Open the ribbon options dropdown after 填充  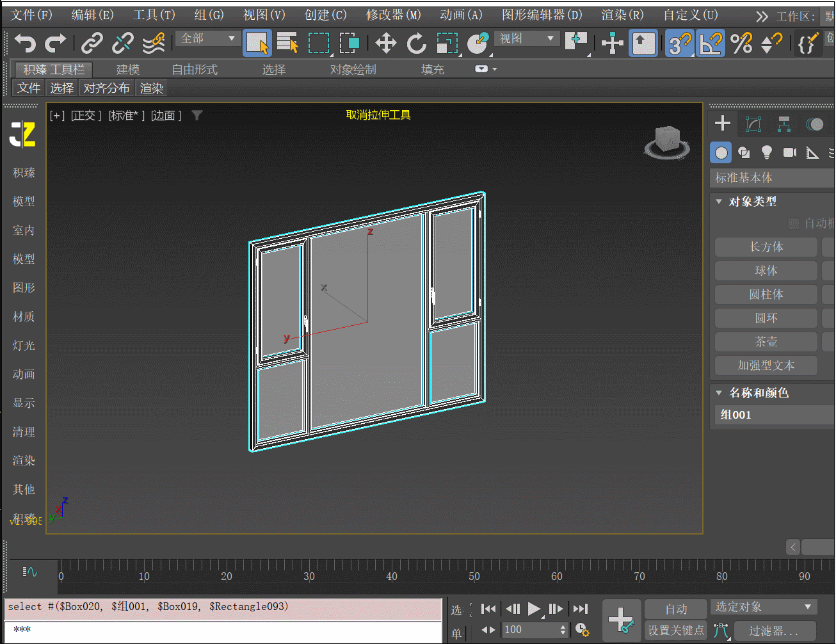coord(486,69)
